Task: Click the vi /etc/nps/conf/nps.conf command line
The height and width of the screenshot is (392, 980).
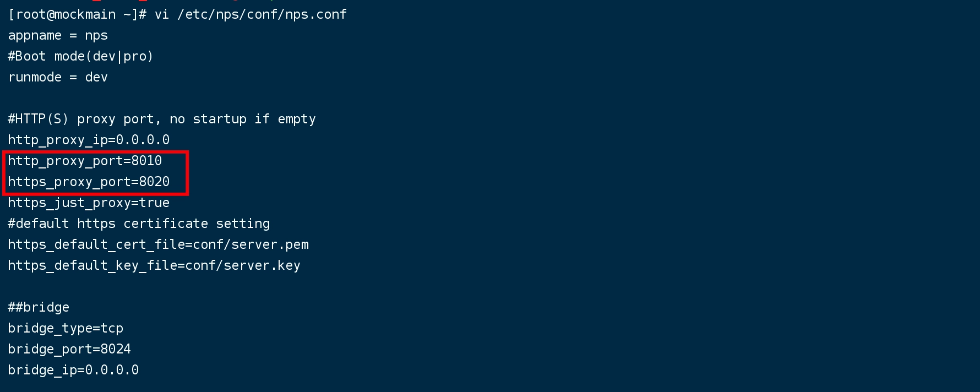Action: [251, 14]
